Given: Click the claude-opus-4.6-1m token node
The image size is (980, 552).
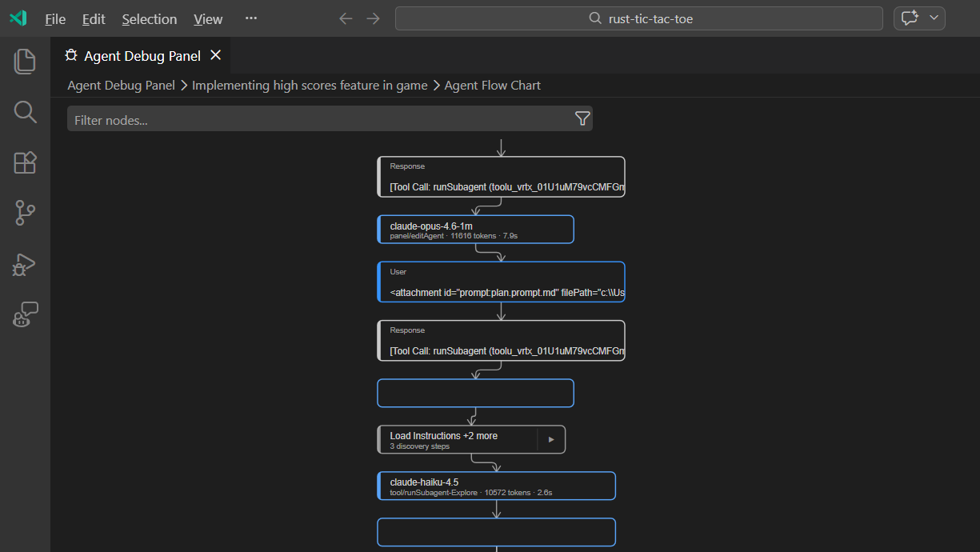Looking at the screenshot, I should pos(475,229).
